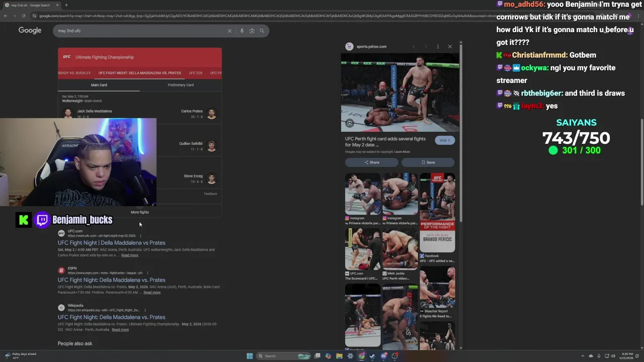This screenshot has height=362, width=644.
Task: Reload the current page
Action: coord(23,16)
